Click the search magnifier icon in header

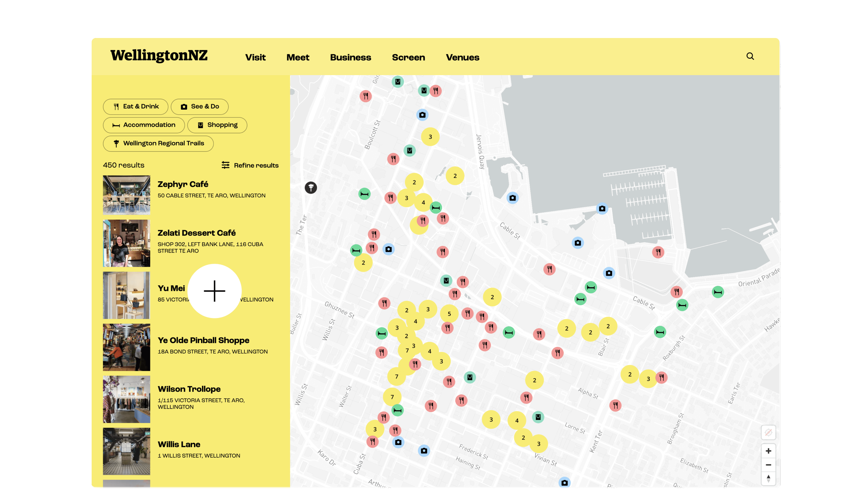pos(750,56)
